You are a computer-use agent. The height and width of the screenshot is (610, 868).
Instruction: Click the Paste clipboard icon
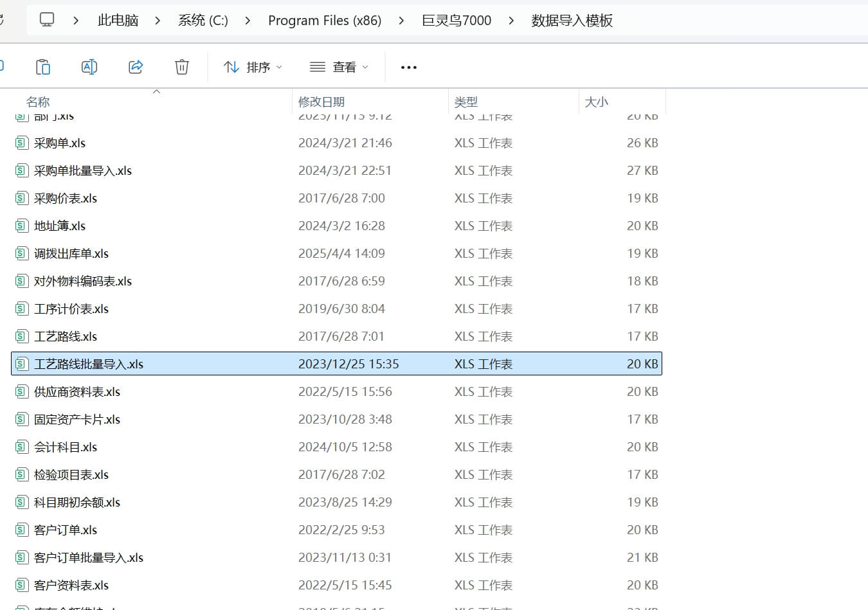tap(43, 67)
